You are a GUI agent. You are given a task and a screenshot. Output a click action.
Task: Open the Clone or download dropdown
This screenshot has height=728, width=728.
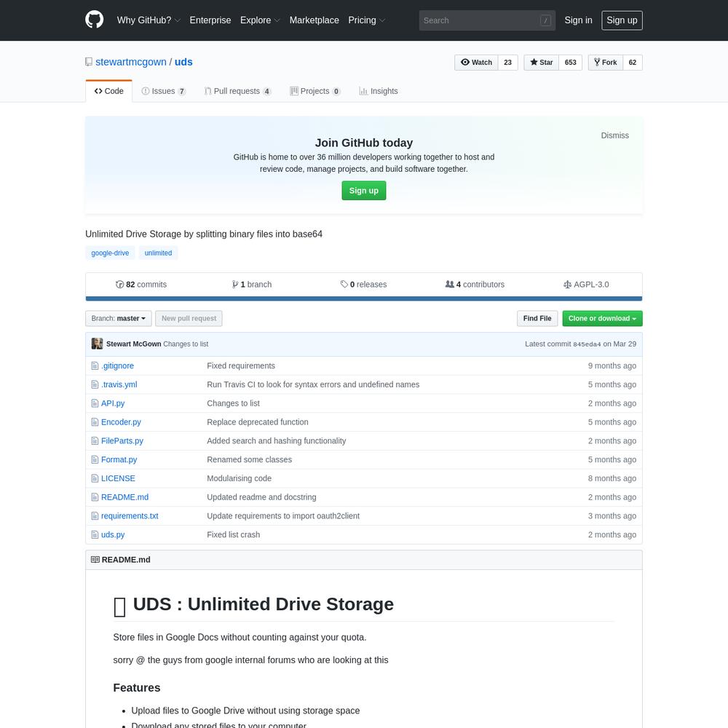[602, 319]
